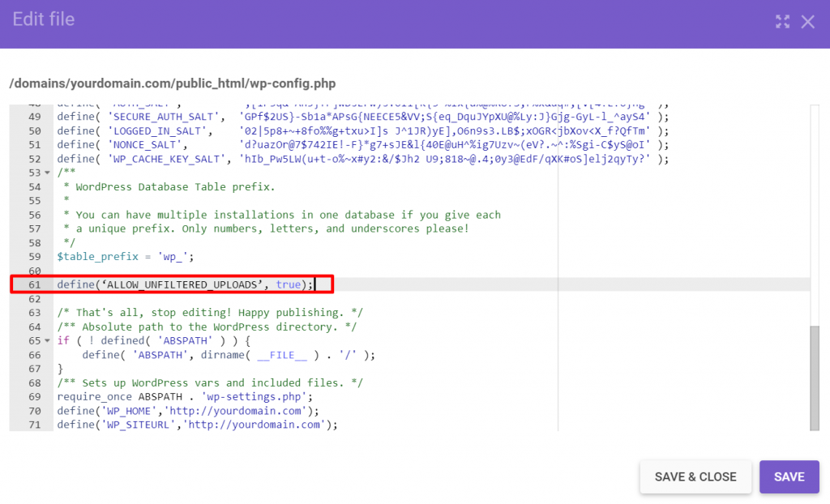Click the Save & Close button
Screen dimensions: 830x504
(x=695, y=476)
